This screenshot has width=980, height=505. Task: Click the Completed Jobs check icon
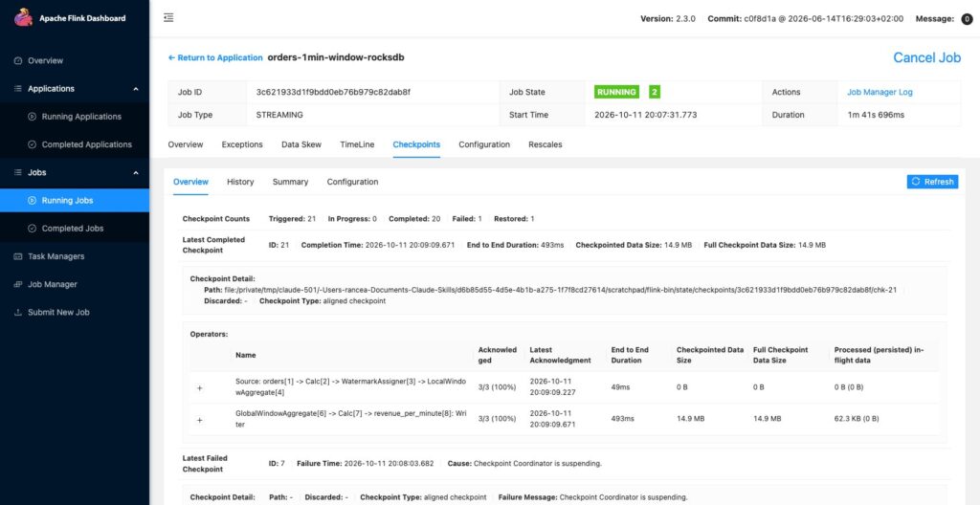tap(33, 229)
